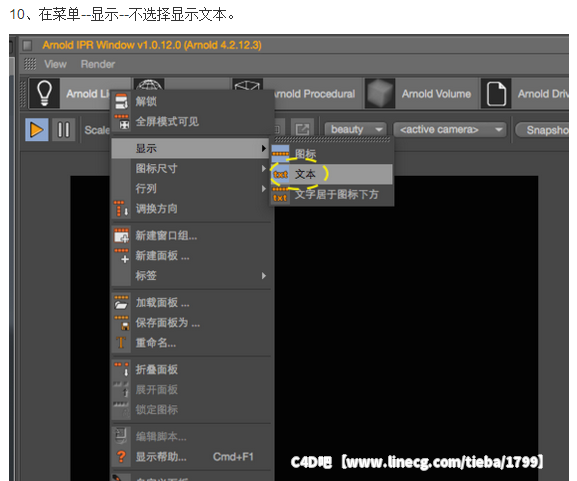Click the external window icon in toolbar
The image size is (577, 481).
click(302, 130)
